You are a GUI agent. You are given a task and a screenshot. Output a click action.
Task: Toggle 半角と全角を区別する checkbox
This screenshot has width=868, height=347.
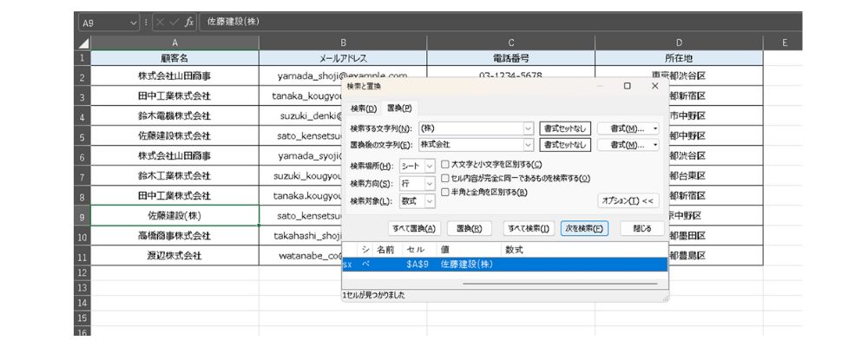pyautogui.click(x=445, y=192)
